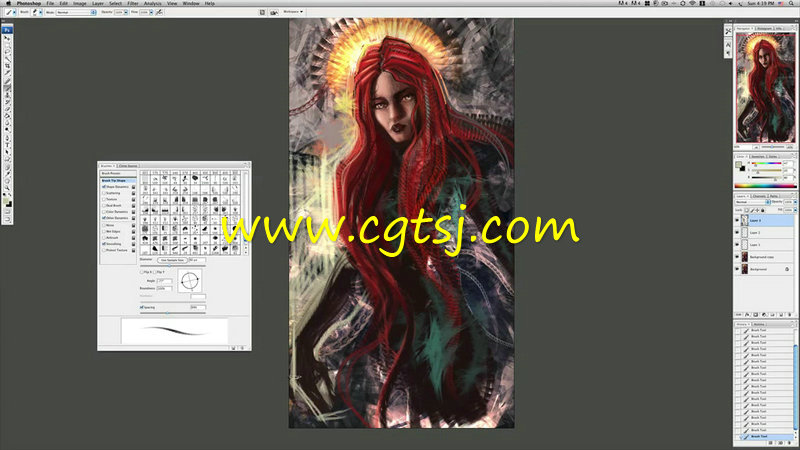Delete layer with Layers panel trash icon
Viewport: 800px width, 450px height.
[x=790, y=315]
